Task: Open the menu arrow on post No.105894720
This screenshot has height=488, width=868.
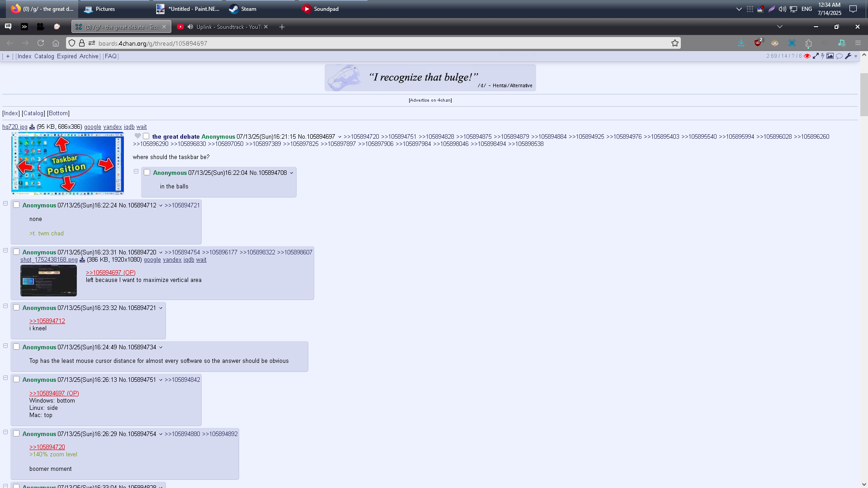Action: tap(160, 253)
